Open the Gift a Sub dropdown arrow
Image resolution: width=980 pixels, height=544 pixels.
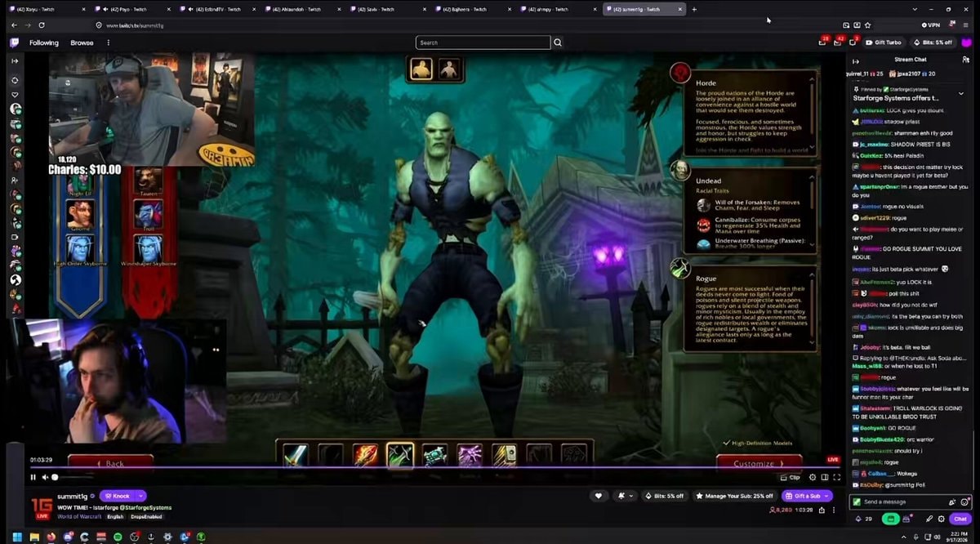click(x=826, y=496)
